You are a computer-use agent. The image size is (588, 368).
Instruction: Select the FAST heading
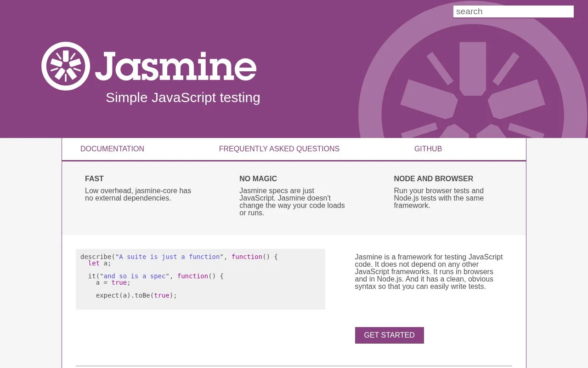pos(94,179)
